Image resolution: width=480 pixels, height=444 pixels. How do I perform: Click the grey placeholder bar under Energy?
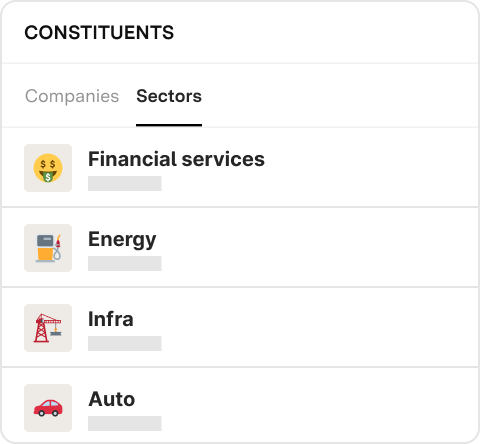(125, 263)
